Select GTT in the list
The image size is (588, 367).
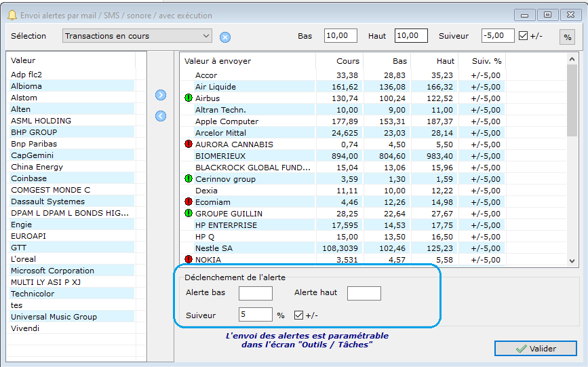(71, 248)
